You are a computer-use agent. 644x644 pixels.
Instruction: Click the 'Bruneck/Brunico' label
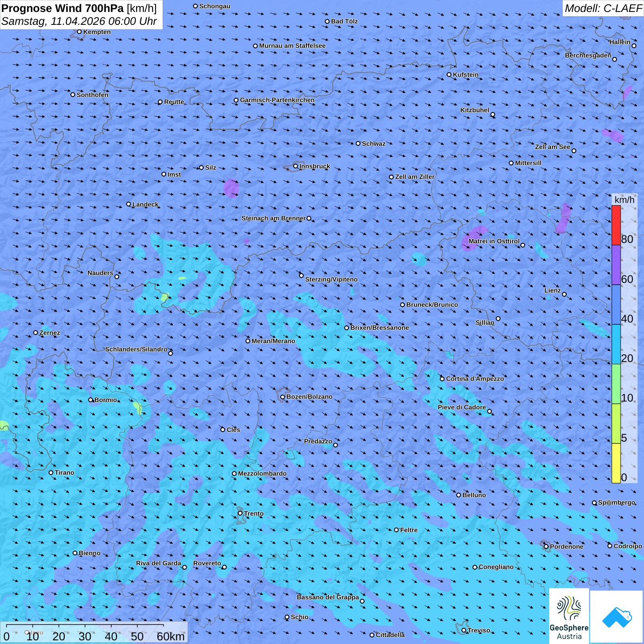(x=432, y=305)
